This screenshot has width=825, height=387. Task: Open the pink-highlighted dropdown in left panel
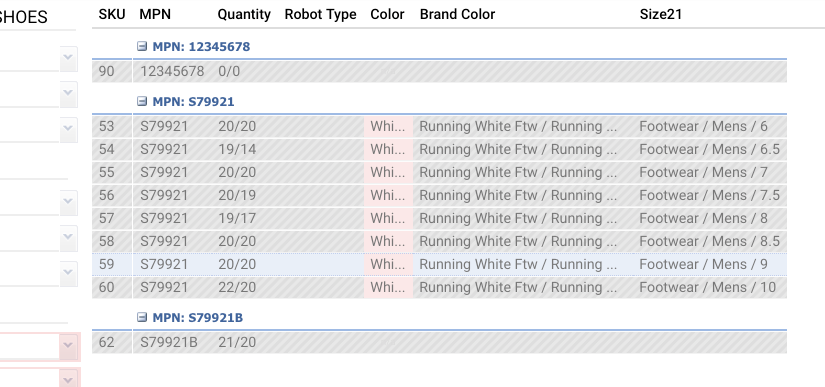[x=68, y=345]
